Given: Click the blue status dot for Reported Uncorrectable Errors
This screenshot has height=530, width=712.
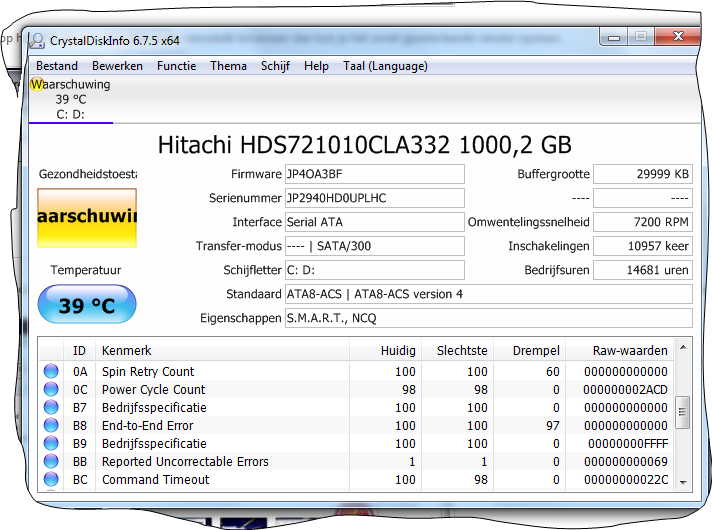Looking at the screenshot, I should coord(51,461).
